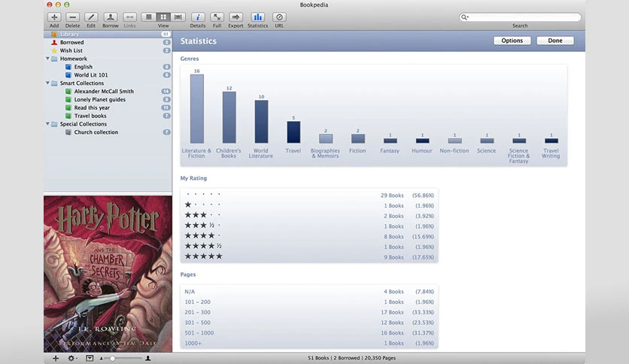The image size is (629, 364).
Task: Toggle Full screen mode icon
Action: pyautogui.click(x=217, y=17)
